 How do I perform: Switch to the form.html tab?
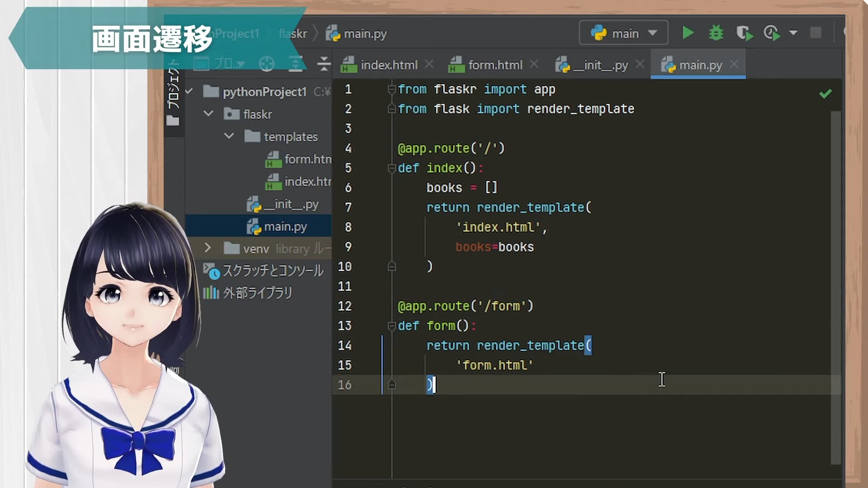(495, 65)
